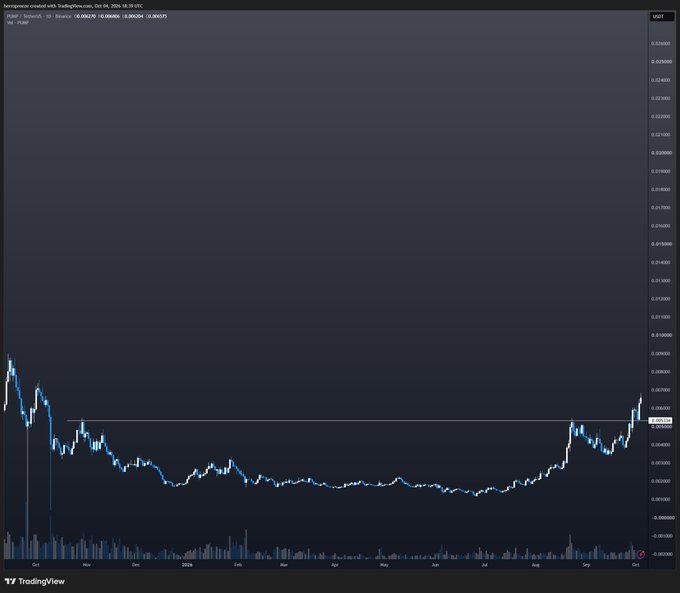Click the -0.000000 price axis label
Viewport: 680px width, 593px height.
pyautogui.click(x=663, y=518)
